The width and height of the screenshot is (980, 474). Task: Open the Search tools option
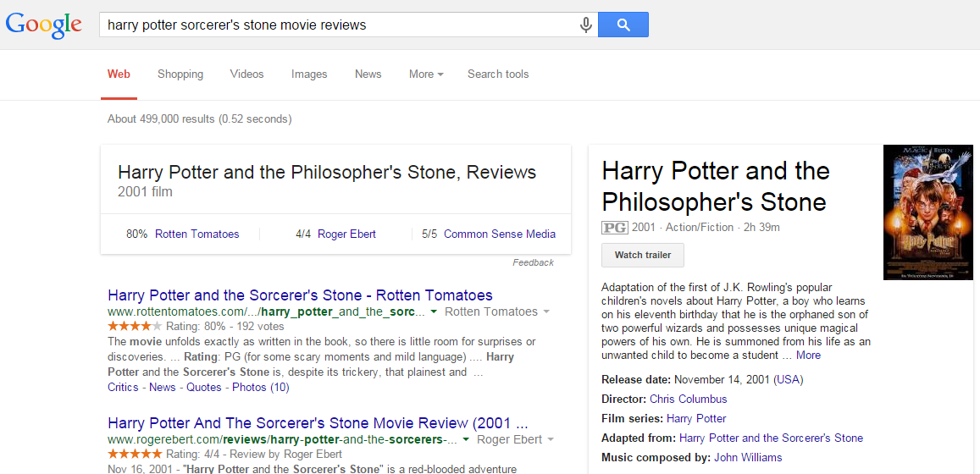[x=498, y=74]
